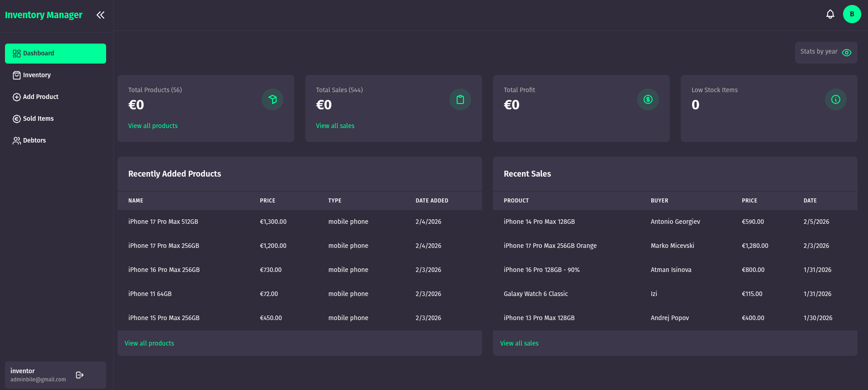Click the Inventory Manager logo title

point(44,15)
